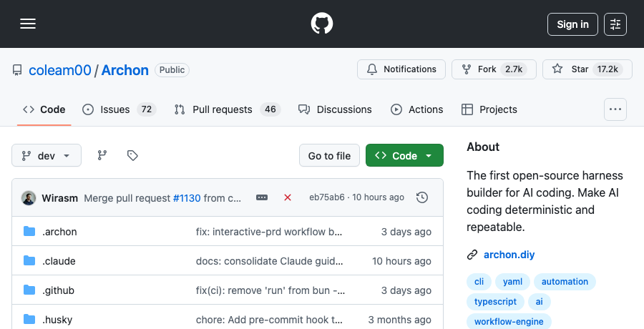Open the Actions tab
The width and height of the screenshot is (644, 329).
(417, 109)
